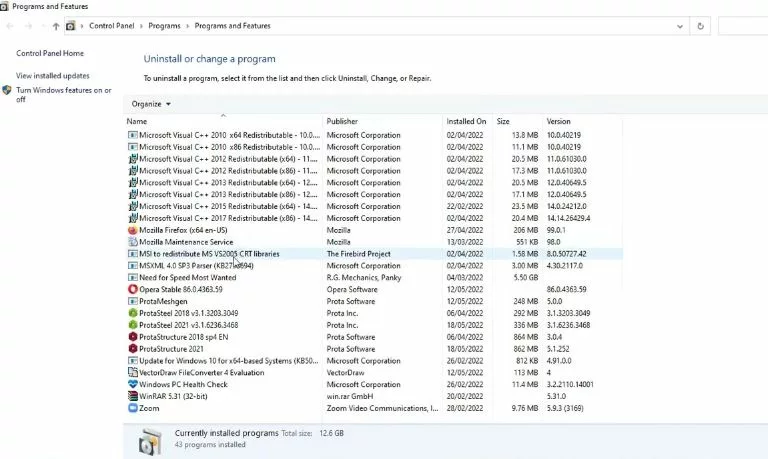Screen dimensions: 768x459
Task: Select Microsoft Visual C++ 2013 Redistributable (x64) row
Action: click(373, 183)
